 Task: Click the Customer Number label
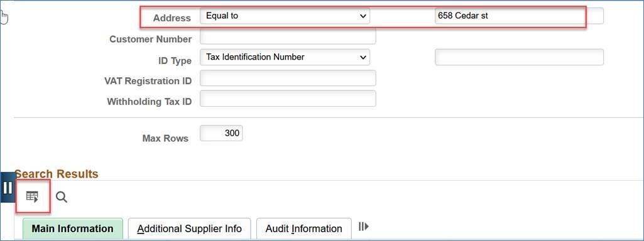(150, 40)
